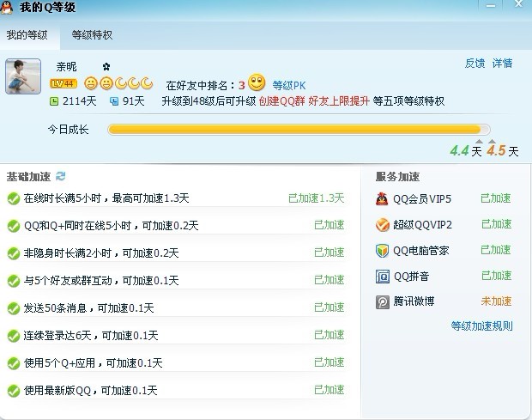Open the 等级PK link
This screenshot has width=532, height=420.
(x=289, y=86)
